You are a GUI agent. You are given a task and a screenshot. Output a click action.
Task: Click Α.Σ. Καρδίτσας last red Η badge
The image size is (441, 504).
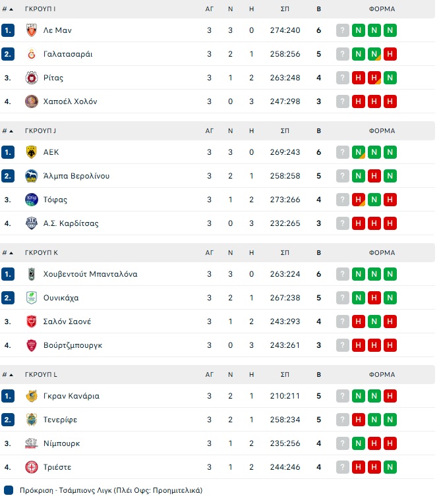tap(390, 223)
